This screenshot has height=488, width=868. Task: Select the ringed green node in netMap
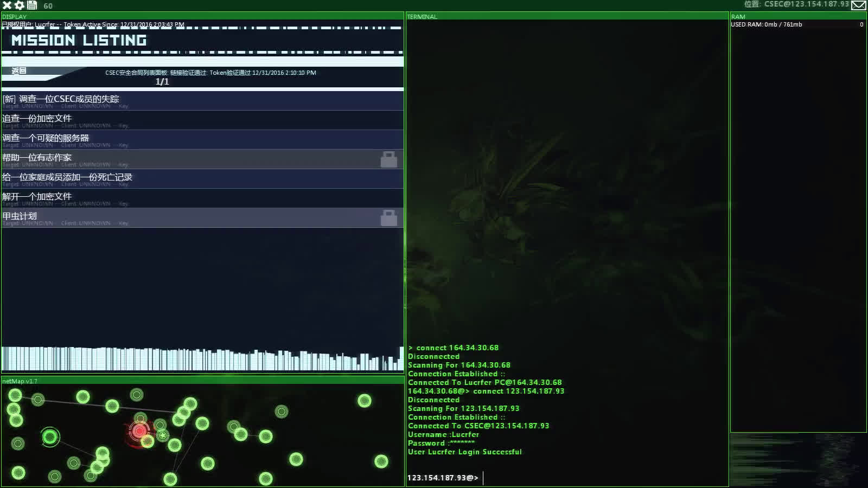pyautogui.click(x=50, y=436)
